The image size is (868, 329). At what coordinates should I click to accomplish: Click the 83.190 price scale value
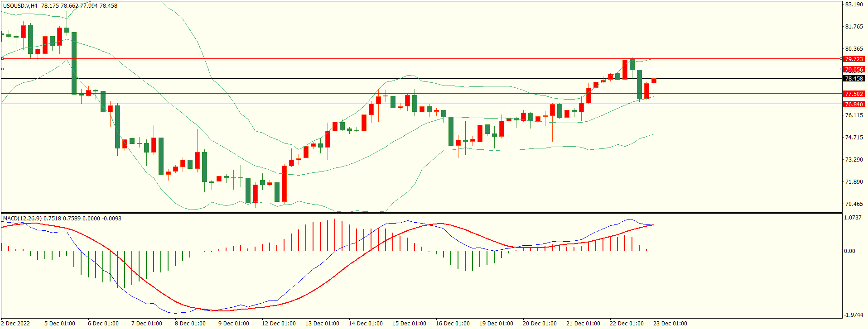point(854,5)
